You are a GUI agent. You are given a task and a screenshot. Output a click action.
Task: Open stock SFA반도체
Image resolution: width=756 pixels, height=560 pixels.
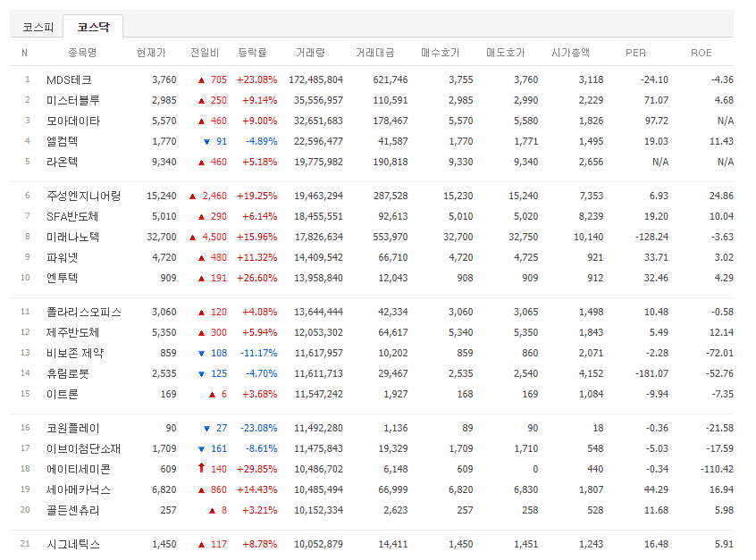coord(72,217)
